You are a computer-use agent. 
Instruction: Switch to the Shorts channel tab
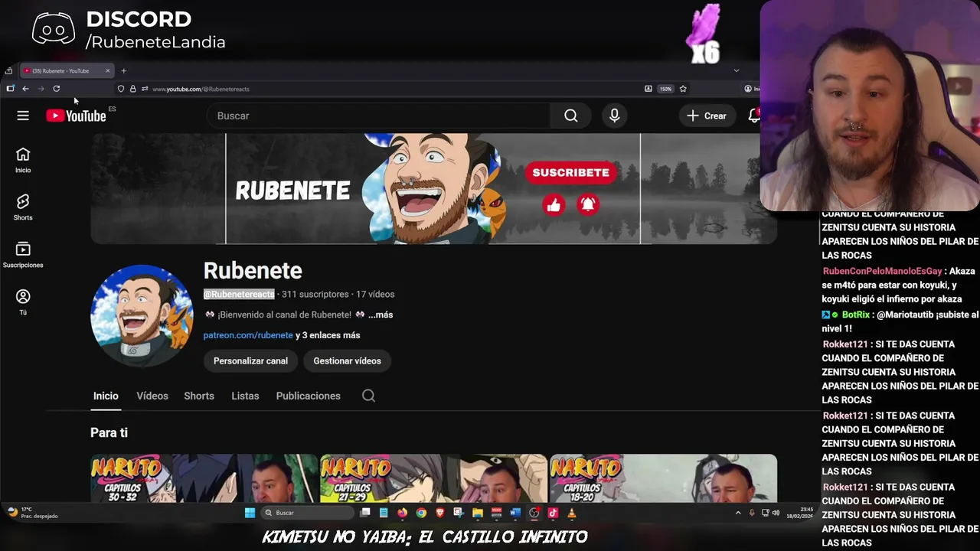click(x=199, y=396)
